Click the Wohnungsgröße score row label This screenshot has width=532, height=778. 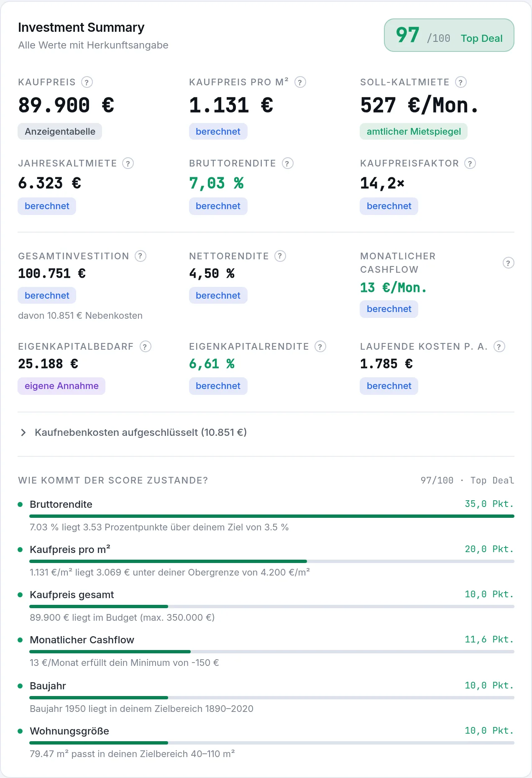coord(69,731)
